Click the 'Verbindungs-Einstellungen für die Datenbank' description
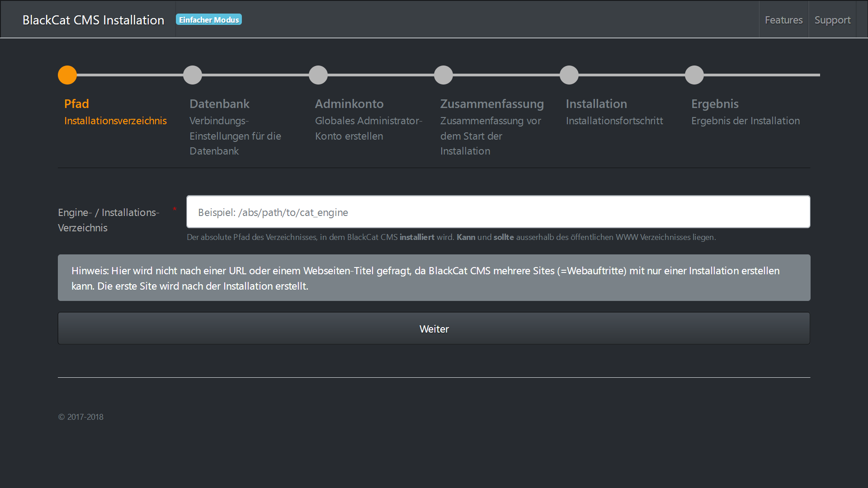Screen dimensions: 868x488 pyautogui.click(x=235, y=136)
